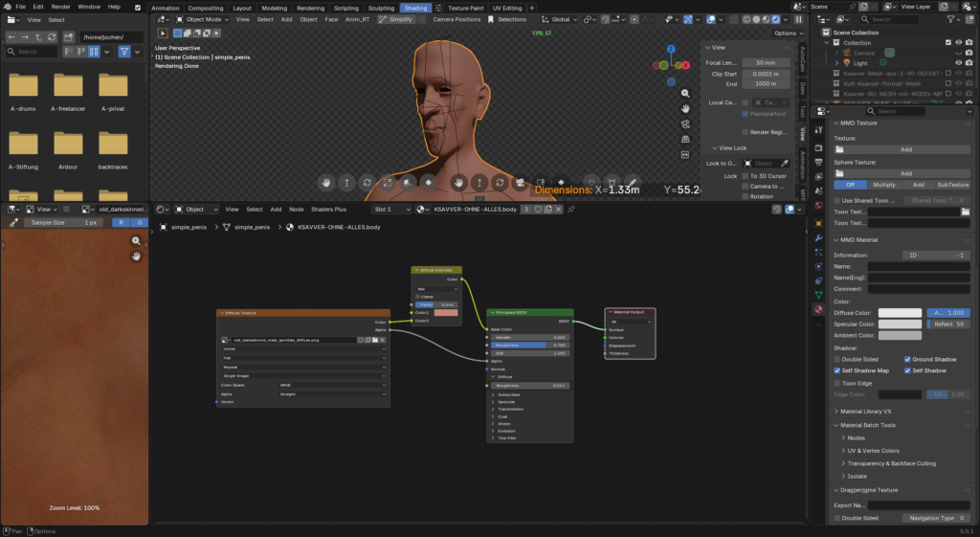The width and height of the screenshot is (980, 537).
Task: Open the Object properties tab
Action: click(x=819, y=224)
